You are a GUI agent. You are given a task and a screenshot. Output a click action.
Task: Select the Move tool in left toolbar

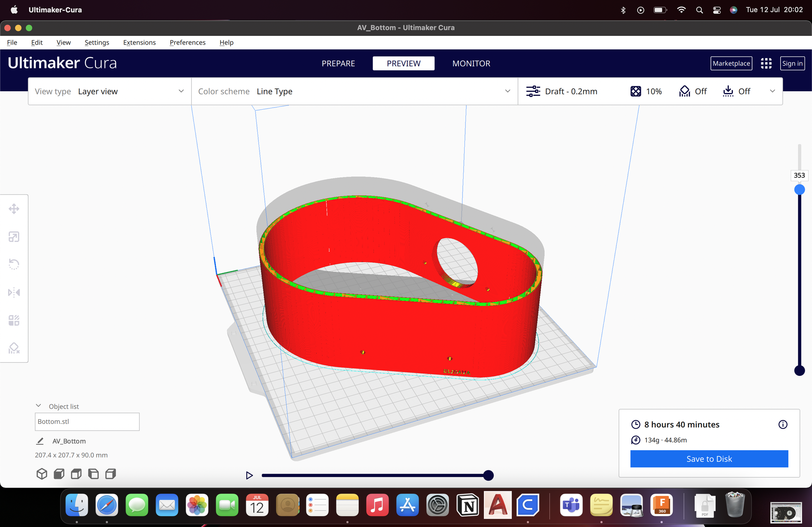pyautogui.click(x=14, y=209)
